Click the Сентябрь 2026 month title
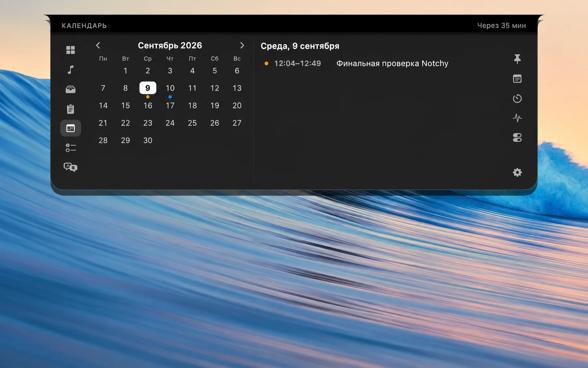The width and height of the screenshot is (588, 368). coord(170,45)
